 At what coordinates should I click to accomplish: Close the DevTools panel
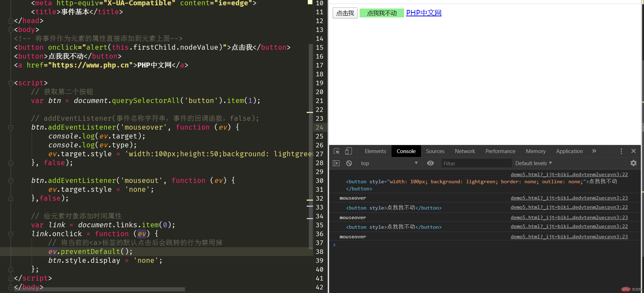[633, 151]
